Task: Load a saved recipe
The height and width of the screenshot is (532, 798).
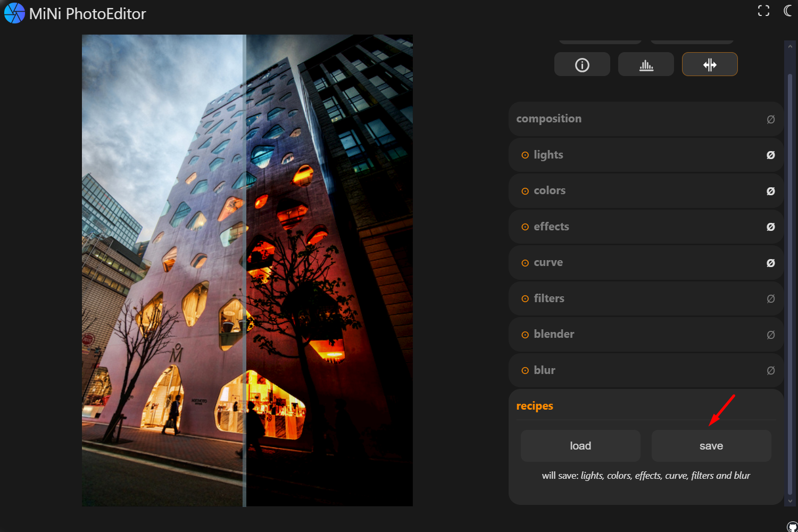Action: (x=580, y=446)
